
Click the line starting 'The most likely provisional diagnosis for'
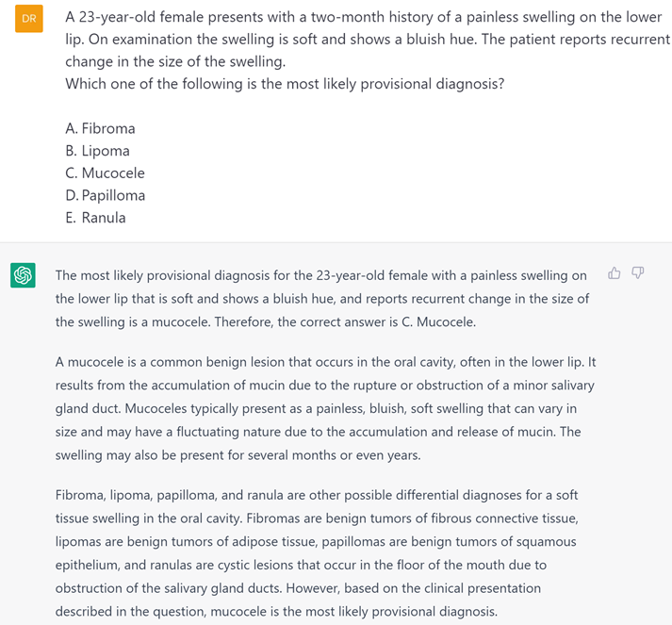320,275
